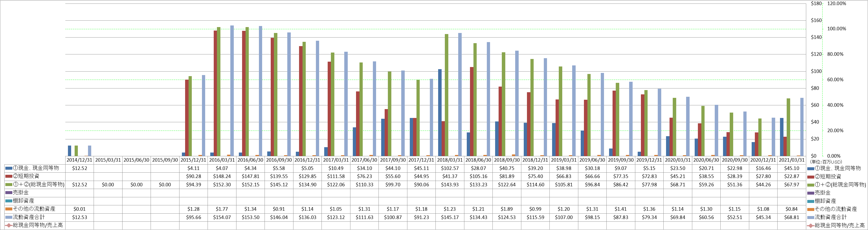The height and width of the screenshot is (230, 868).
Task: Select cash value $102.57 cell
Action: point(450,168)
